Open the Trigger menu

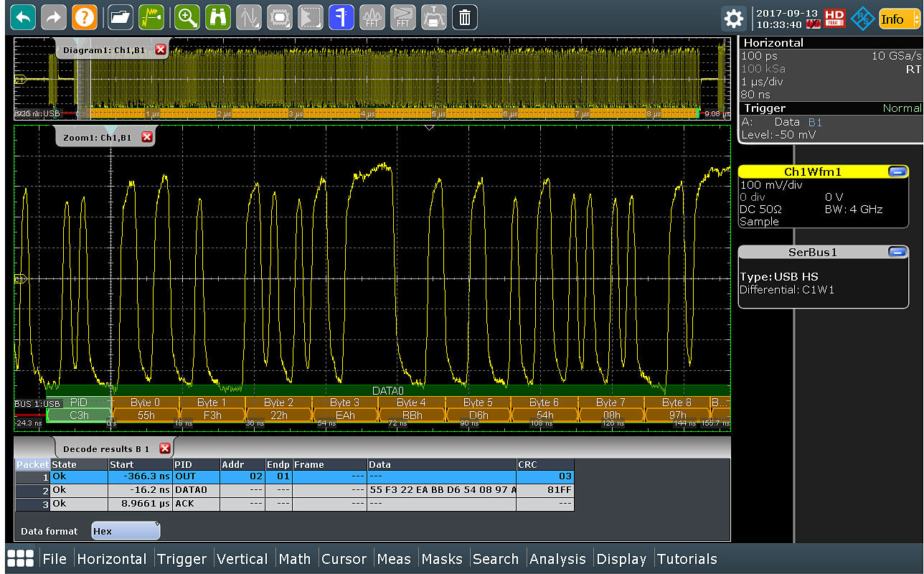point(181,559)
